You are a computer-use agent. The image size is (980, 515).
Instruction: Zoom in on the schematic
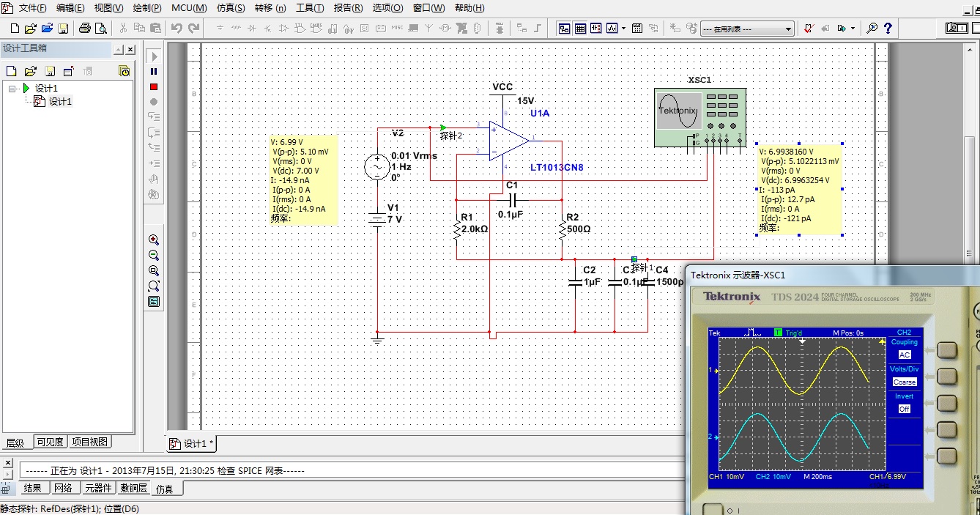coord(154,240)
